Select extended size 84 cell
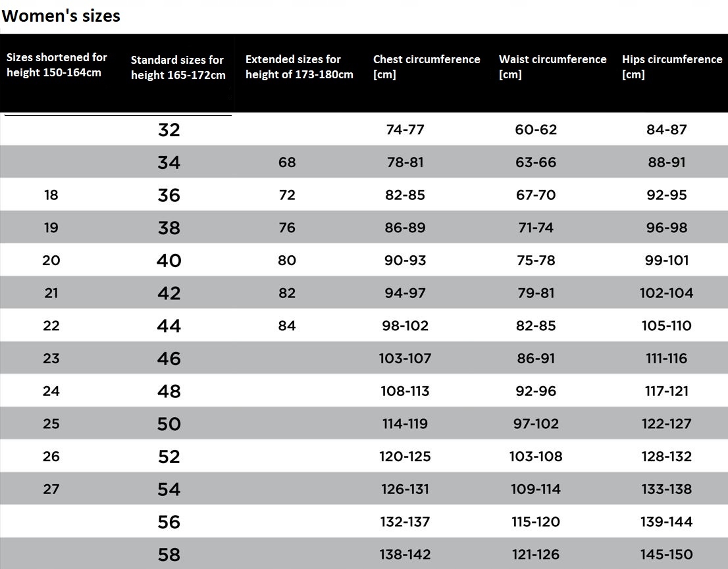The width and height of the screenshot is (728, 569). click(287, 326)
